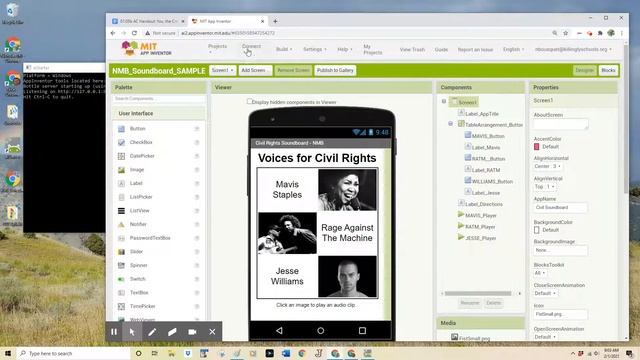
Task: Open the OpenScreenAnimation dropdown
Action: point(545,337)
